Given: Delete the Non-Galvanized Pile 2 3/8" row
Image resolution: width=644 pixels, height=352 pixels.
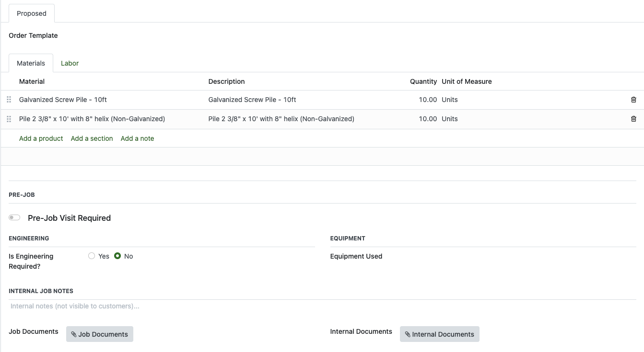Looking at the screenshot, I should coord(633,119).
